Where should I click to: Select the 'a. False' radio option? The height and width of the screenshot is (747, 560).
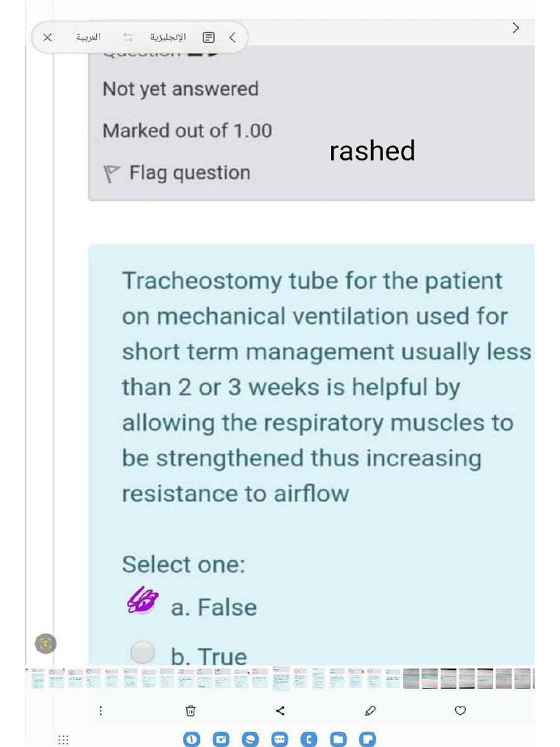tap(143, 604)
